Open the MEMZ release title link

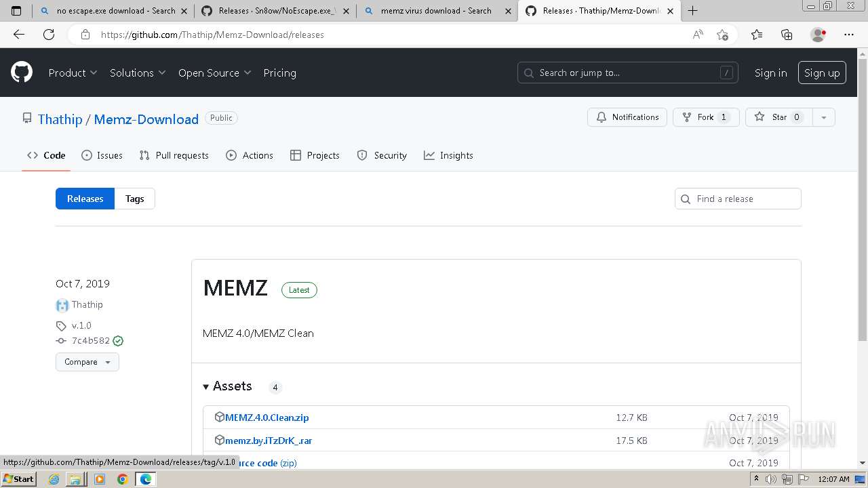[x=235, y=287]
